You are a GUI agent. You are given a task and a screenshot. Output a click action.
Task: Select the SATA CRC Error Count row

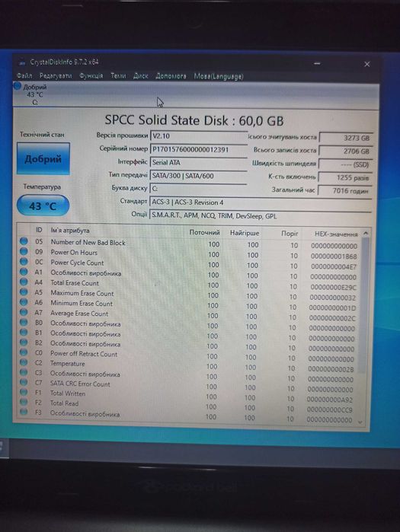pyautogui.click(x=186, y=385)
